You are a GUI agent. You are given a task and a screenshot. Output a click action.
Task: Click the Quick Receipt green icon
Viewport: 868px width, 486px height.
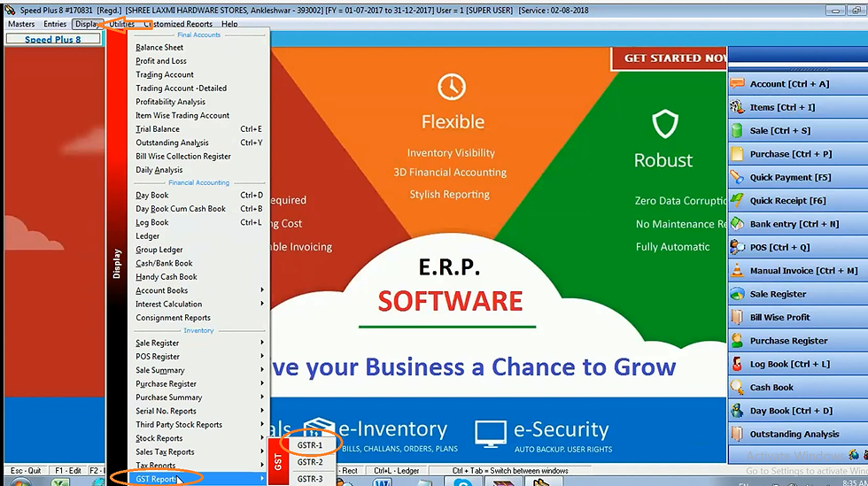tap(737, 200)
